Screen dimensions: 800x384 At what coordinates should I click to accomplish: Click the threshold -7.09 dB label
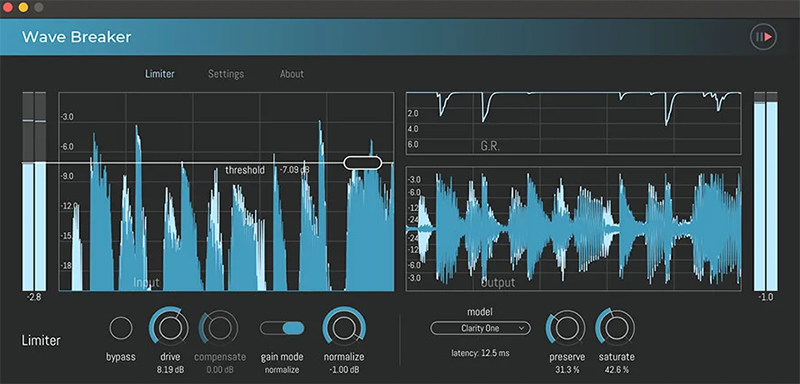click(268, 170)
